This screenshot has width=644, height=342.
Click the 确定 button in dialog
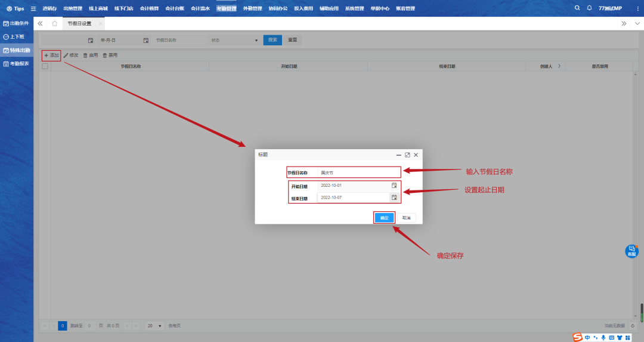click(x=384, y=218)
